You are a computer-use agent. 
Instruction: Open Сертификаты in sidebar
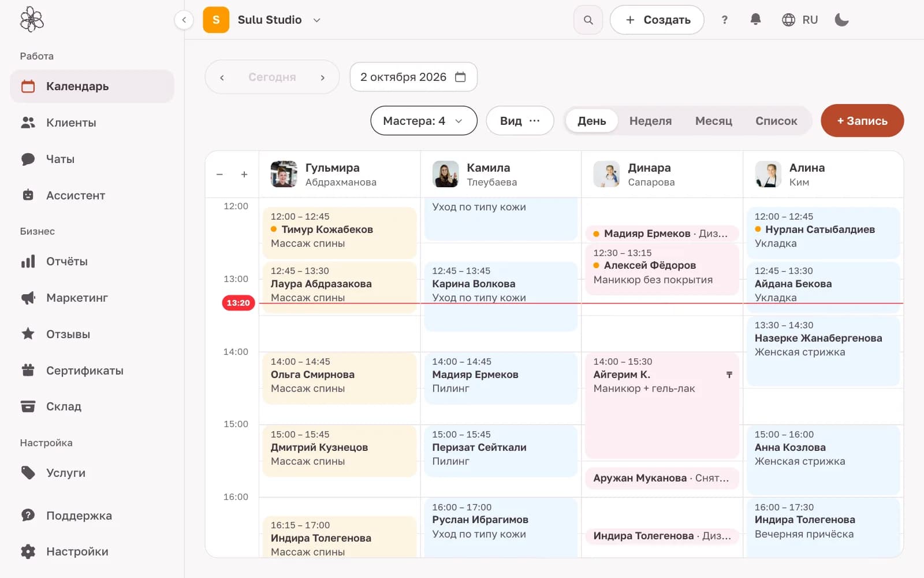click(x=92, y=370)
